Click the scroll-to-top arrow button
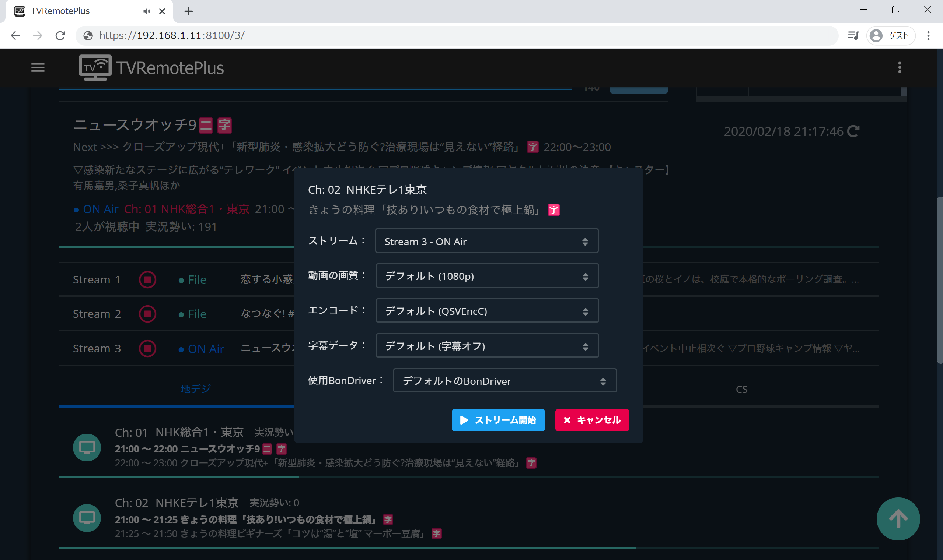The width and height of the screenshot is (943, 560). (x=898, y=519)
